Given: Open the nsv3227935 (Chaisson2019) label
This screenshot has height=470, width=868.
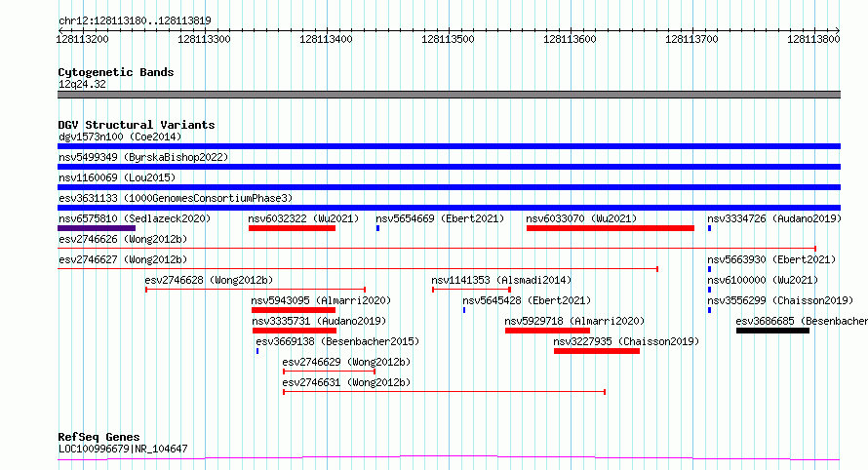Looking at the screenshot, I should point(626,341).
